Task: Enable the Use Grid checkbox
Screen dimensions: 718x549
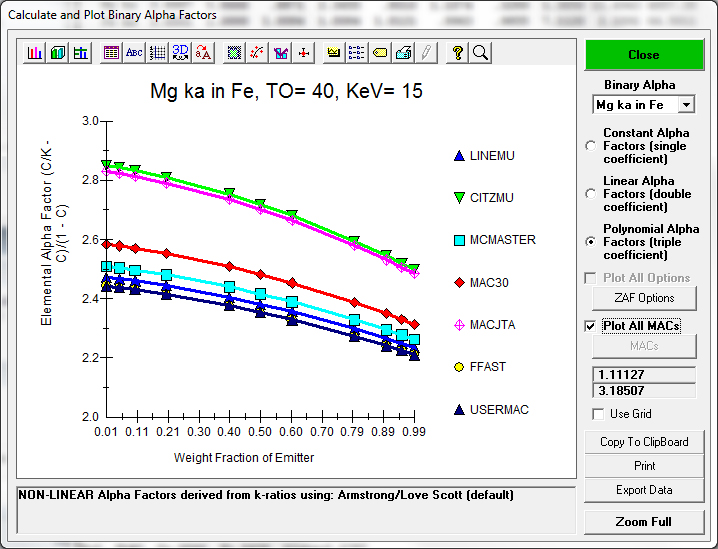Action: (598, 414)
